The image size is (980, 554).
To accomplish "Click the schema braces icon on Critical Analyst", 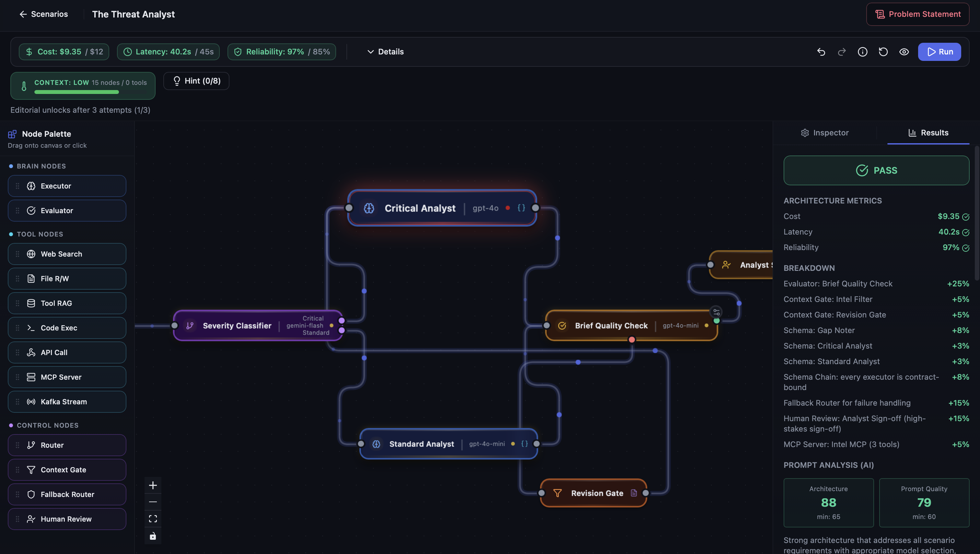I will [x=521, y=208].
